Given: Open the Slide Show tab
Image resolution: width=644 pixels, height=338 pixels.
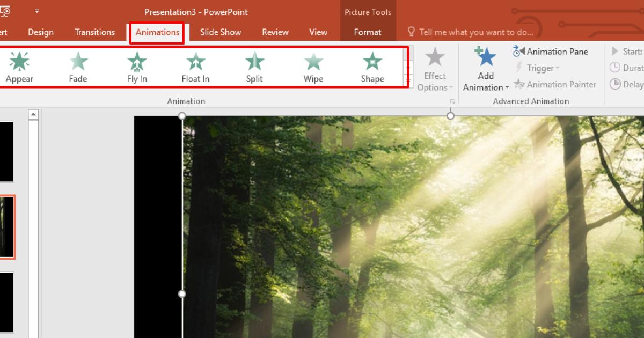Looking at the screenshot, I should point(221,32).
